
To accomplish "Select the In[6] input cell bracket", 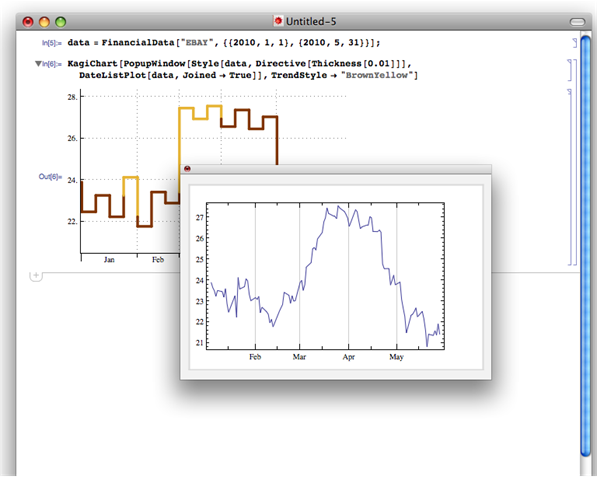I will pos(570,70).
